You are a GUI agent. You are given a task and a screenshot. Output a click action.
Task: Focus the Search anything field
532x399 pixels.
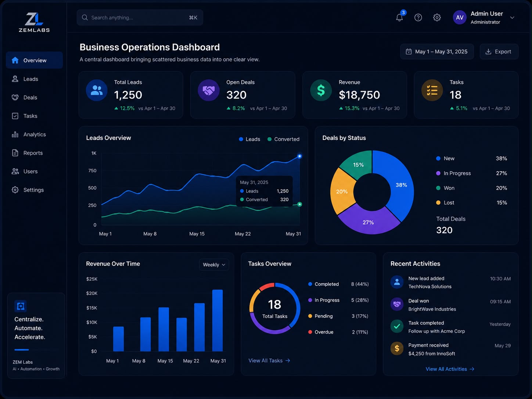(x=140, y=17)
